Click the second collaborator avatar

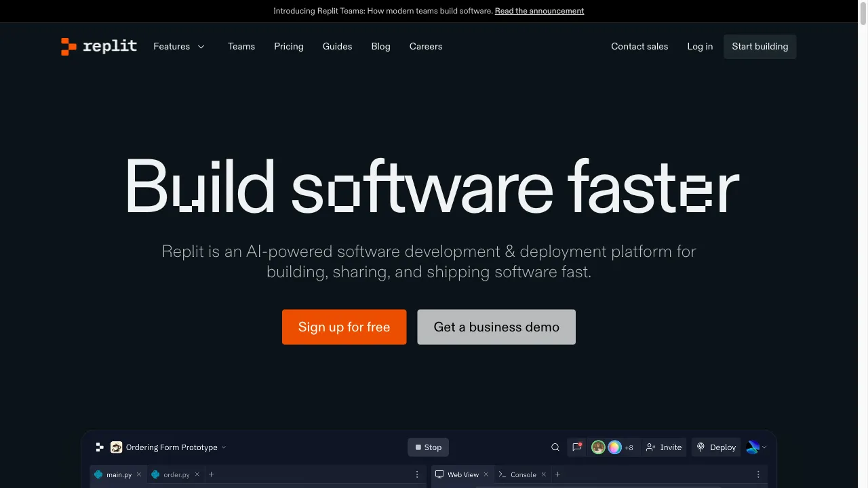pyautogui.click(x=614, y=447)
